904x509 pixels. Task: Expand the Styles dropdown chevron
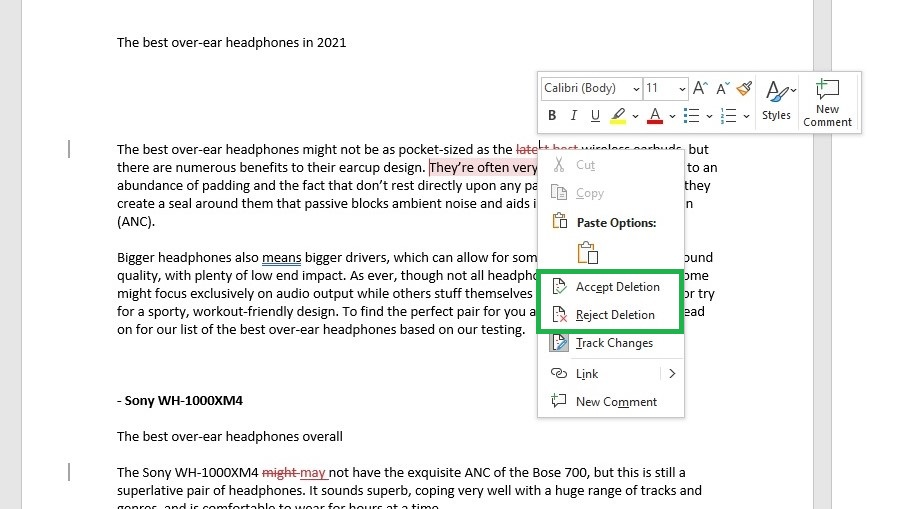pyautogui.click(x=793, y=91)
